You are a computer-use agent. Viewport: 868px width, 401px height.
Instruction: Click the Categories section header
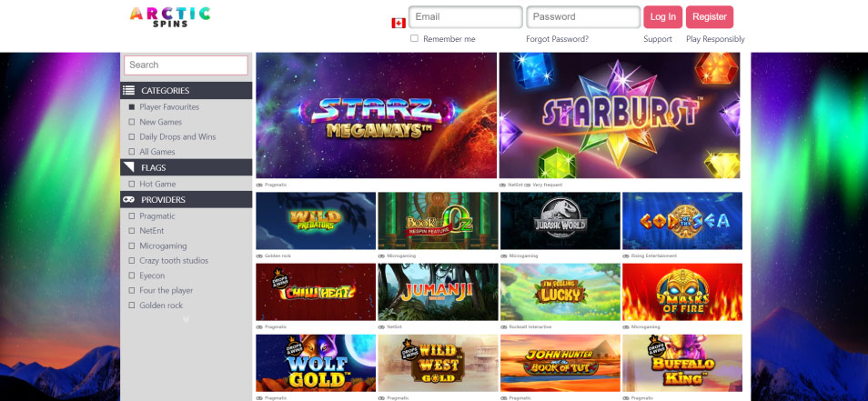click(186, 91)
